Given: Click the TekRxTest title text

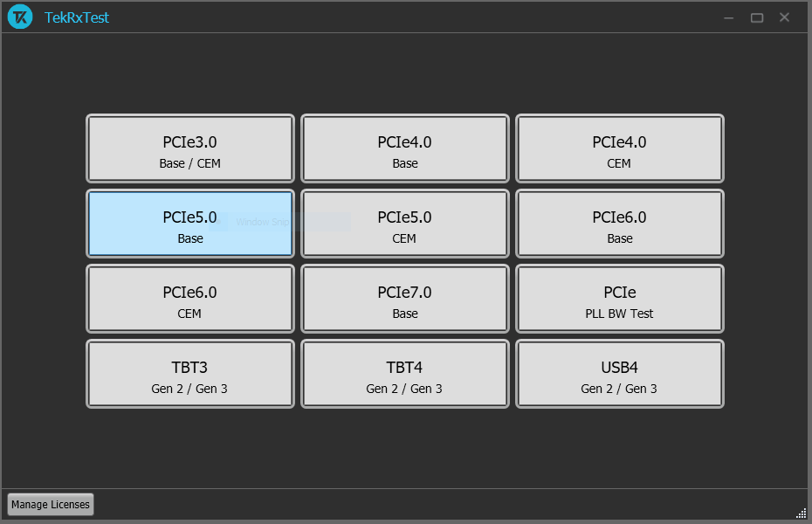Looking at the screenshot, I should [x=77, y=18].
